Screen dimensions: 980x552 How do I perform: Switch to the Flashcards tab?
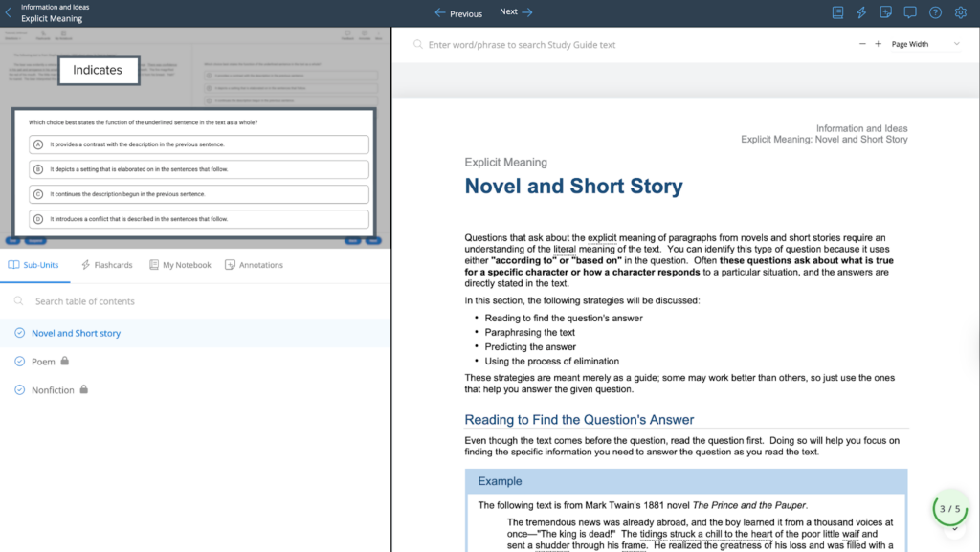pyautogui.click(x=107, y=264)
